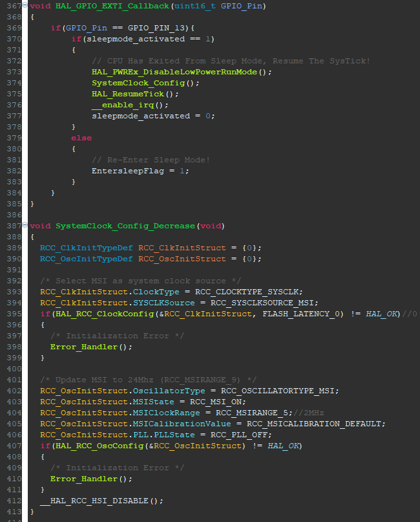This screenshot has height=522, width=420.
Task: Click the HAL_RCC_ClockConfig call
Action: point(105,314)
